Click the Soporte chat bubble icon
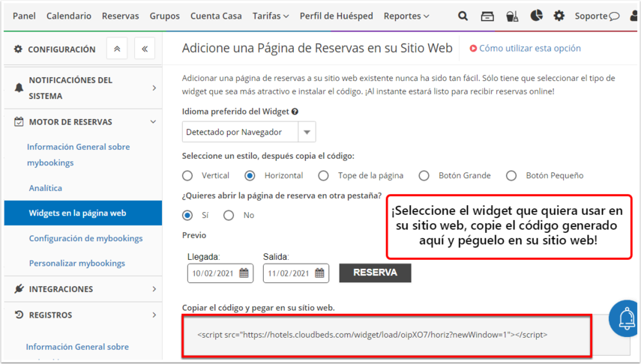The width and height of the screenshot is (641, 364). (x=614, y=16)
